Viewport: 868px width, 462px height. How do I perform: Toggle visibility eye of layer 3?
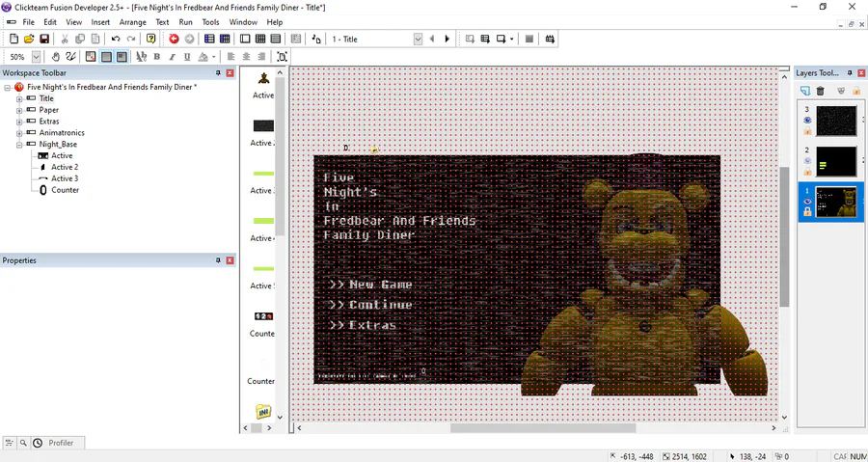point(807,120)
